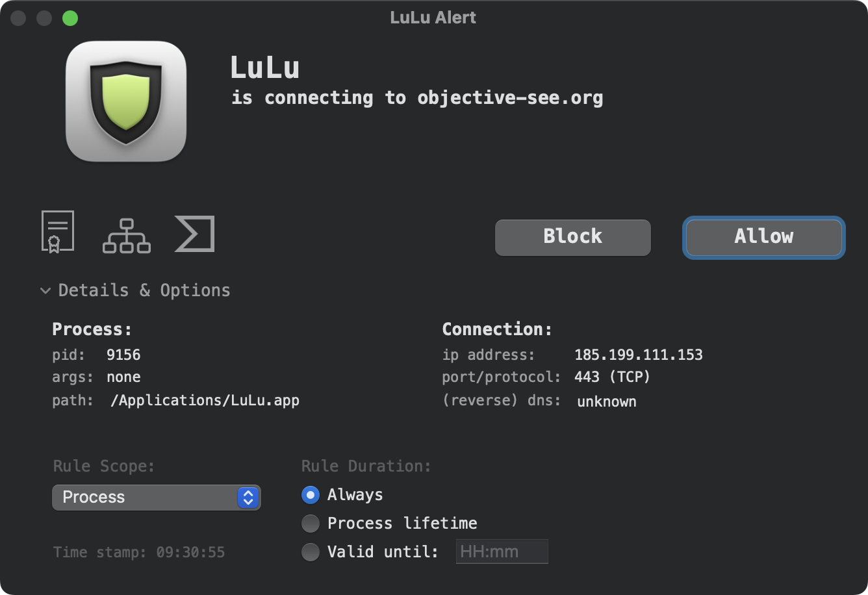
Task: Allow the LuLu connection
Action: (764, 237)
